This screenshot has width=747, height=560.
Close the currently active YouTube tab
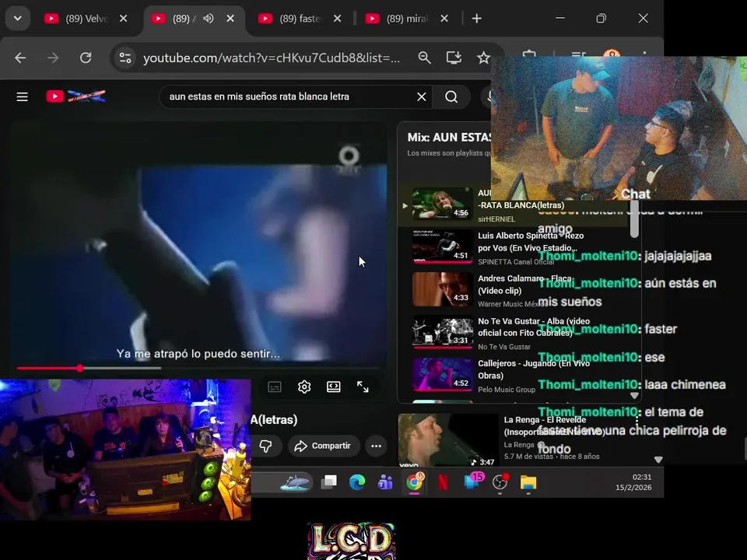(x=230, y=19)
